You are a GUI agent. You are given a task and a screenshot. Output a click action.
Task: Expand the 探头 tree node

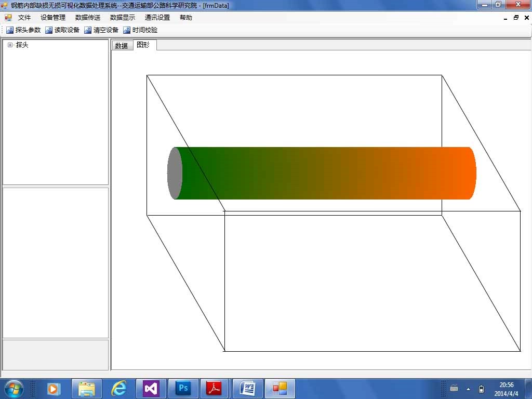(x=10, y=45)
